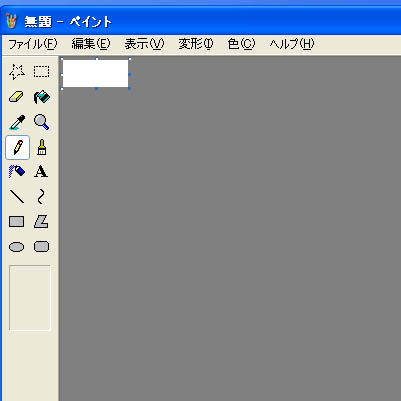Viewport: 401px width, 401px height.
Task: Activate the Text tool
Action: click(42, 172)
